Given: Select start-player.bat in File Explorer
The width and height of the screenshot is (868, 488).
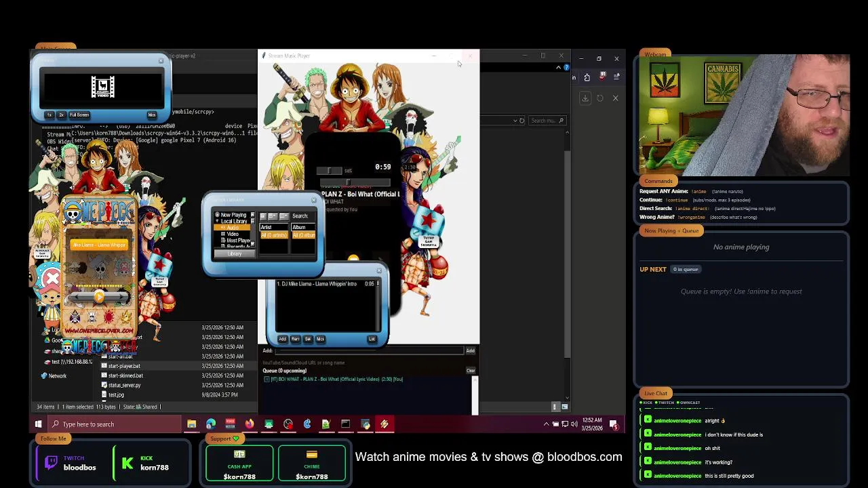Looking at the screenshot, I should point(121,366).
